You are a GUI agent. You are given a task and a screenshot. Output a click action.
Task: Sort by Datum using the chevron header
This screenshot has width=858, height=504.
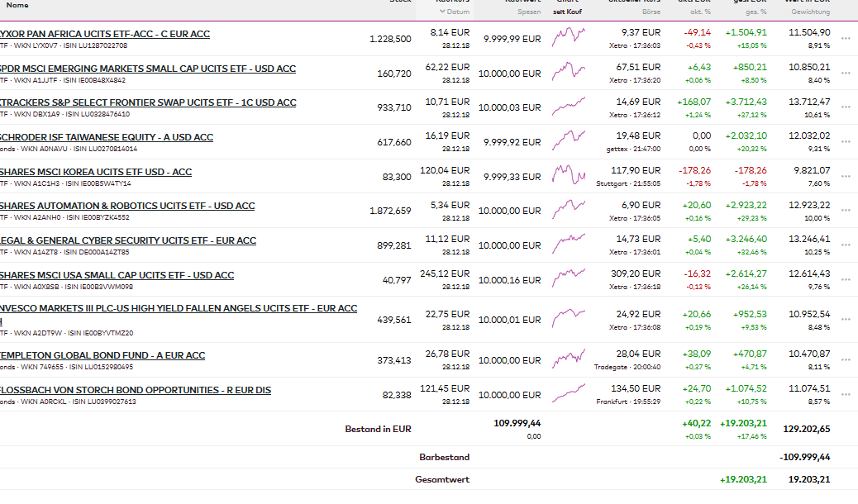click(x=454, y=12)
